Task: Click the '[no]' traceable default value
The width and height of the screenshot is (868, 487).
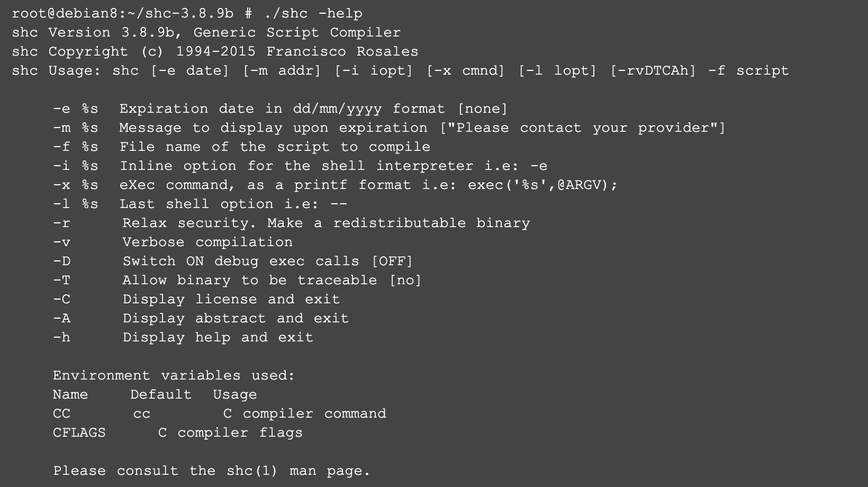Action: pyautogui.click(x=405, y=280)
